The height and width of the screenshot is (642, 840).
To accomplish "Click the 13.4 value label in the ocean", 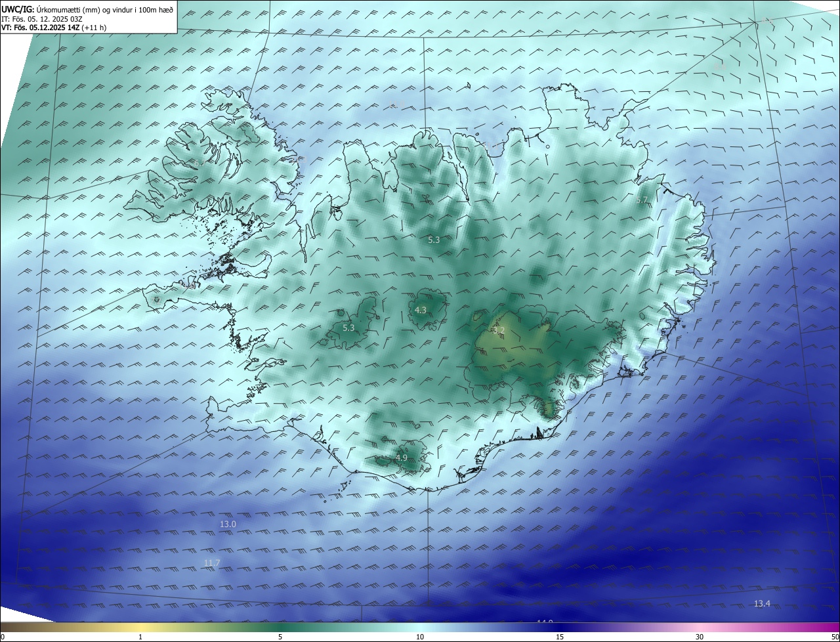I will (x=762, y=604).
